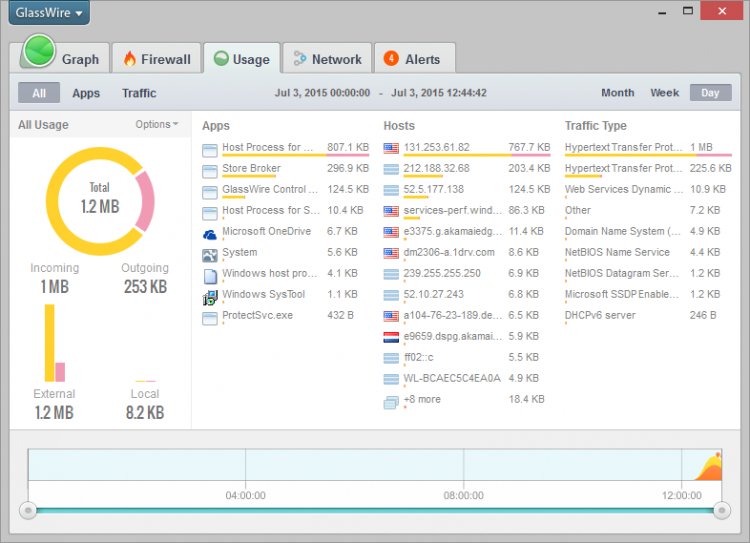Image resolution: width=750 pixels, height=543 pixels.
Task: Click the Store Broker window icon
Action: pyautogui.click(x=210, y=172)
